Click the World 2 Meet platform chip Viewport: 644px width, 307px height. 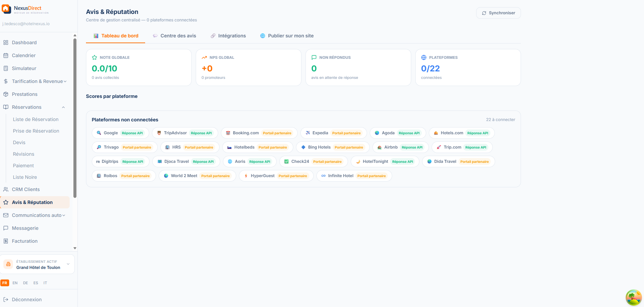click(197, 176)
